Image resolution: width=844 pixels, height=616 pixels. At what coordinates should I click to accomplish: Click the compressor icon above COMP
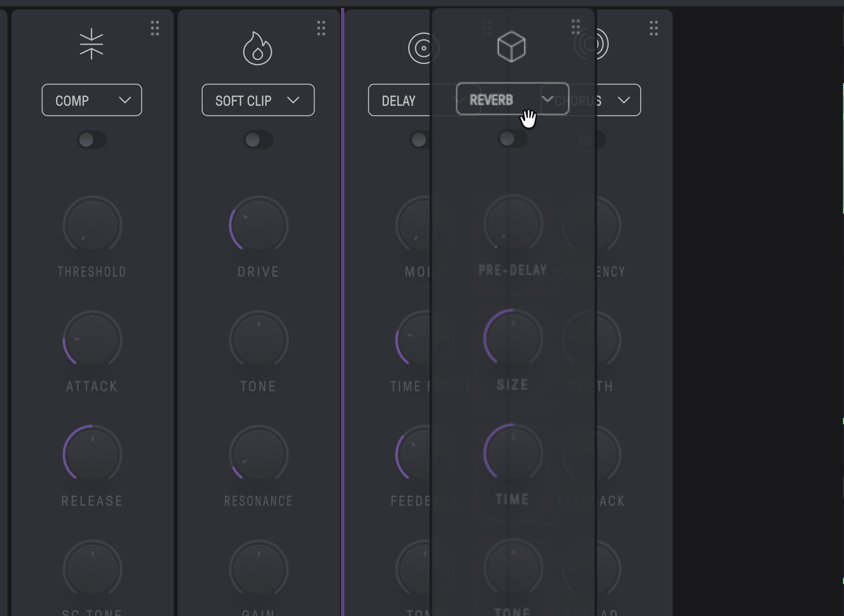[x=91, y=45]
